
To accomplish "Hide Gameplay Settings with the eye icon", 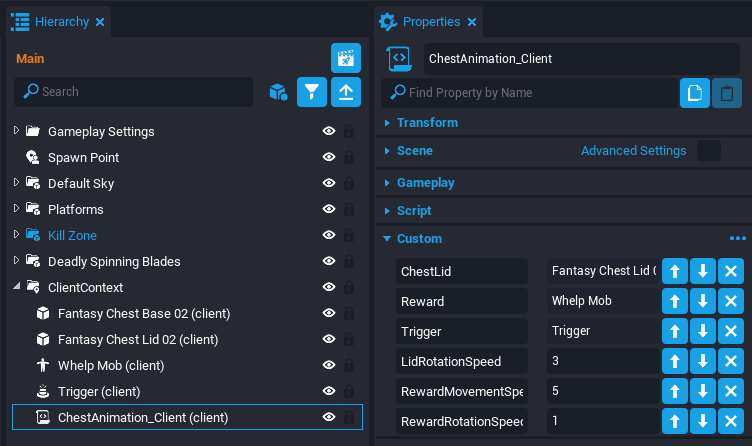I will (x=328, y=132).
